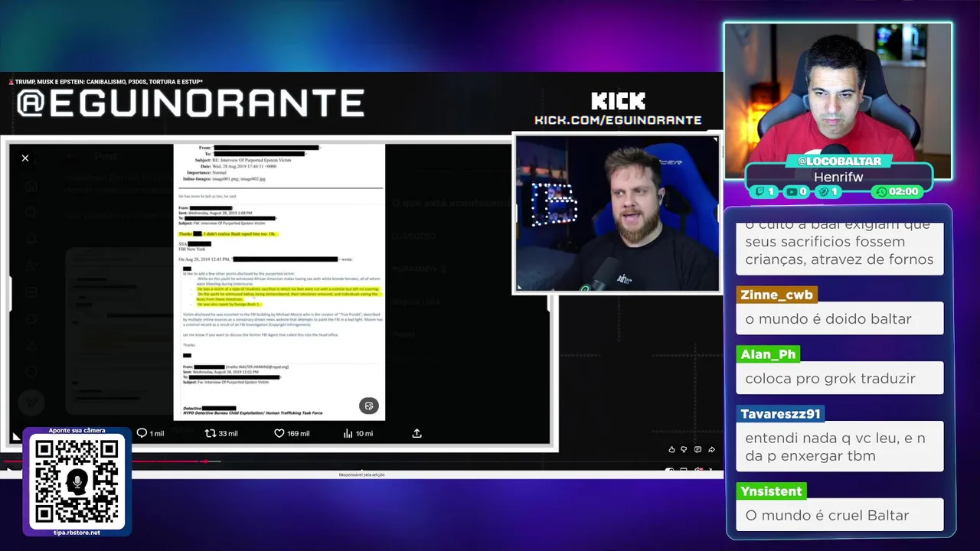
Task: Click the yellow highlighted 'Thanks' line in document
Action: (227, 233)
